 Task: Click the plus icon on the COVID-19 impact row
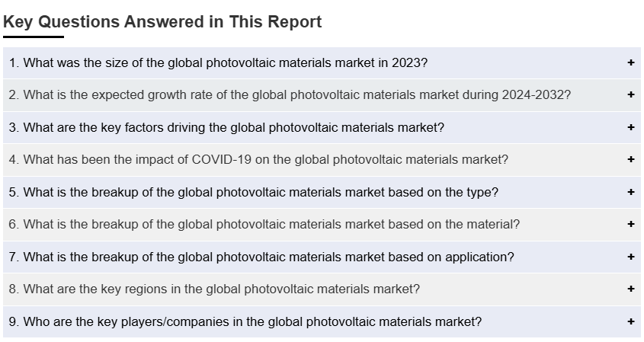click(x=631, y=160)
